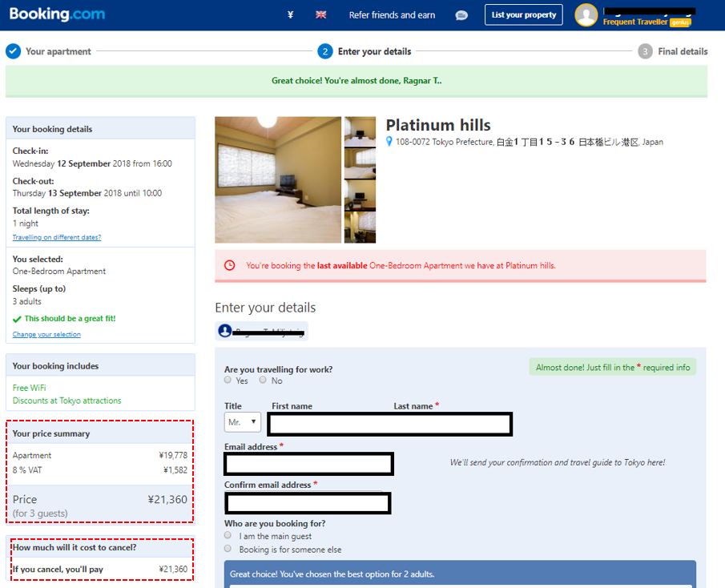Image resolution: width=725 pixels, height=588 pixels.
Task: Click Your price summary heading
Action: click(x=50, y=433)
